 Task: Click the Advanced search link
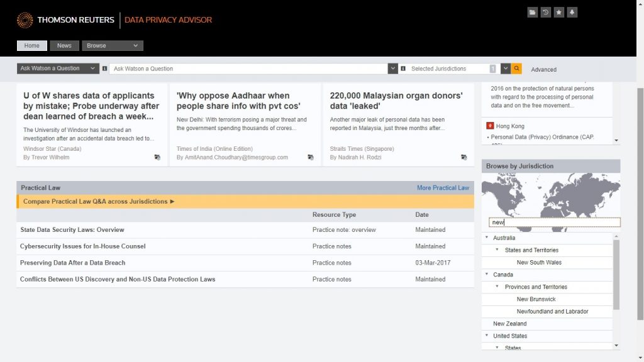pos(543,69)
